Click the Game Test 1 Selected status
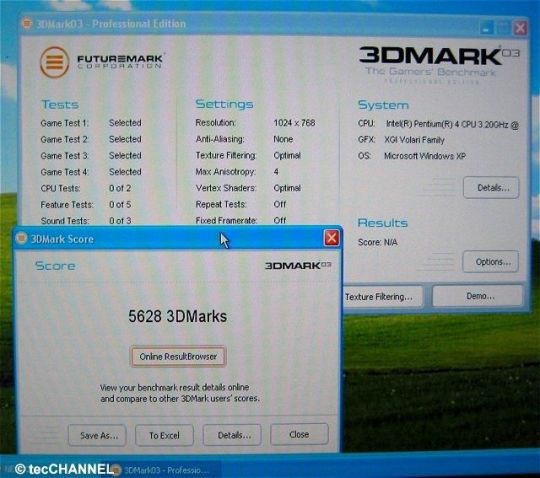540x478 pixels. coord(125,123)
